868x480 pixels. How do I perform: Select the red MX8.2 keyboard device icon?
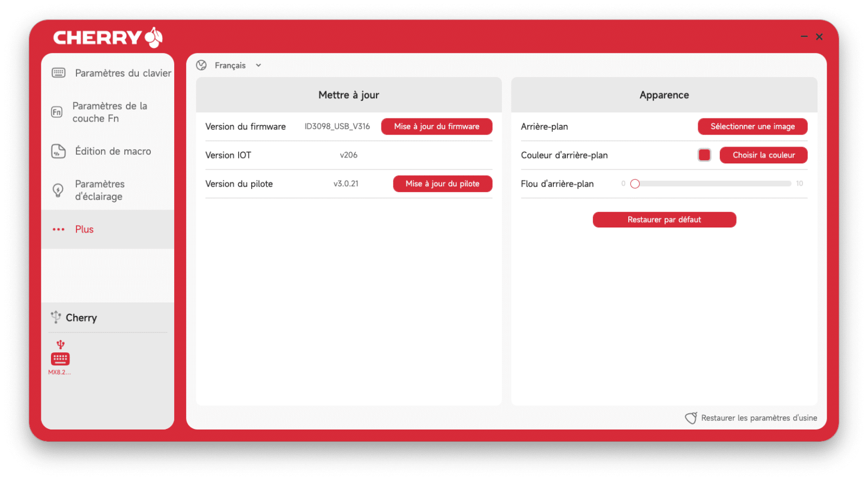click(60, 358)
